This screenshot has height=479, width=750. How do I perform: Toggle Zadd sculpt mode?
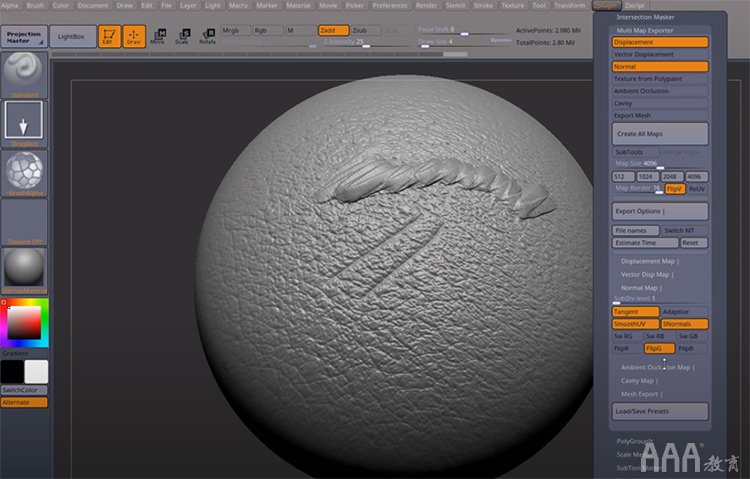[333, 30]
